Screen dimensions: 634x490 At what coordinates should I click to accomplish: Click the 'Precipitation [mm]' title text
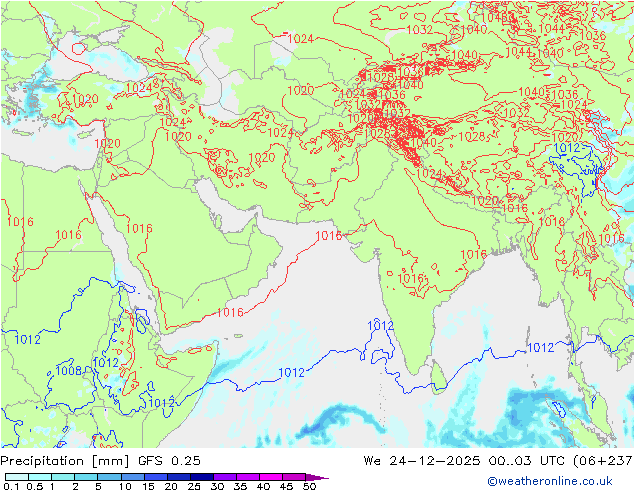click(65, 461)
